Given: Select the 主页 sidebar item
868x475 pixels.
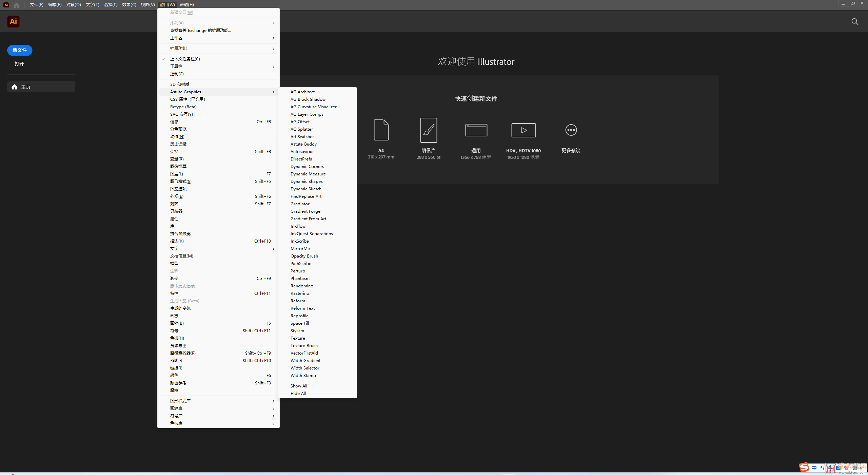Looking at the screenshot, I should 41,87.
